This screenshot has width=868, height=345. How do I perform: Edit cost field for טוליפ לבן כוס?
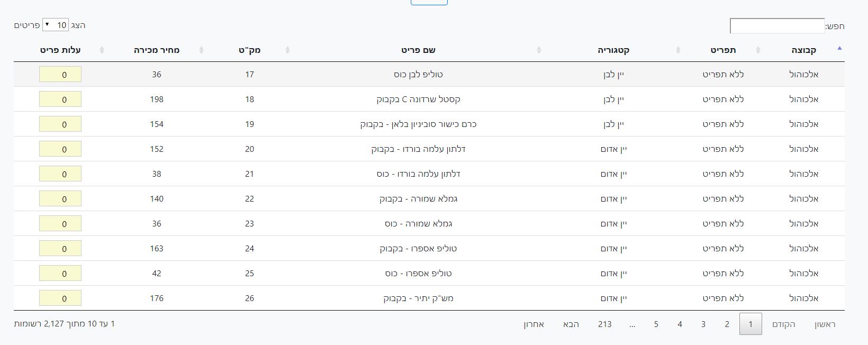[x=60, y=75]
